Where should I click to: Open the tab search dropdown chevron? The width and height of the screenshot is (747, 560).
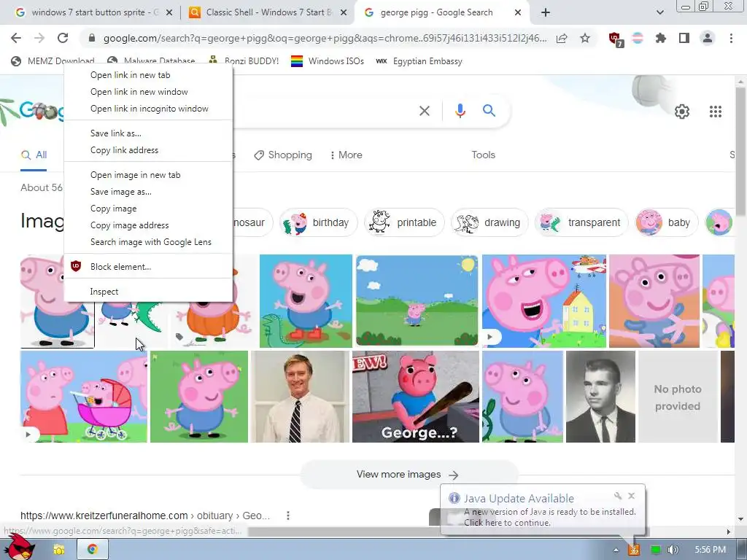tap(659, 12)
